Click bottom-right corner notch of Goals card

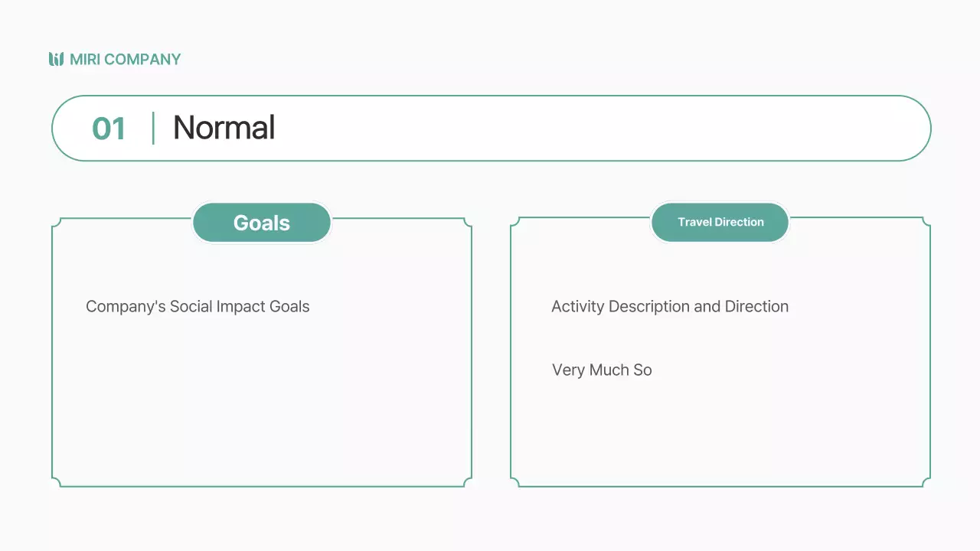(467, 481)
